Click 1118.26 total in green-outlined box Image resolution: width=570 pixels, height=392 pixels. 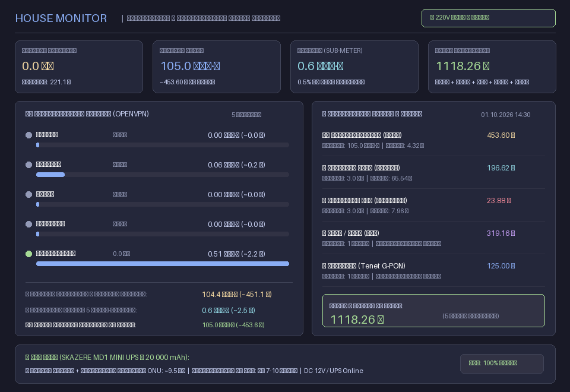(x=357, y=320)
